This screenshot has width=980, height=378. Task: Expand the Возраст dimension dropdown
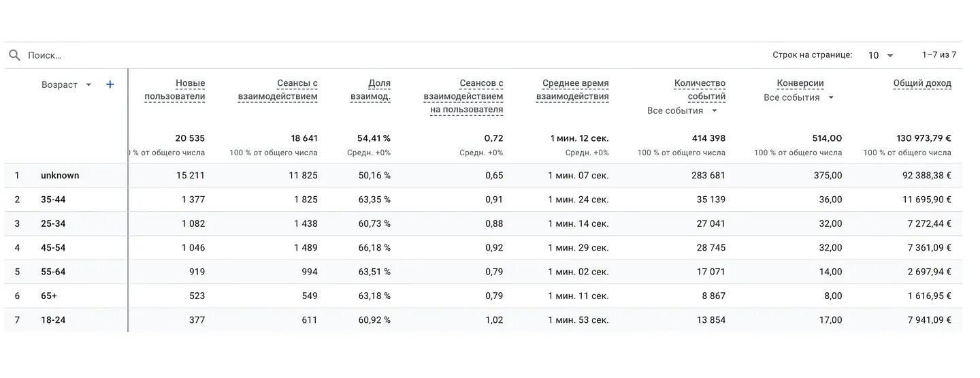coord(88,85)
